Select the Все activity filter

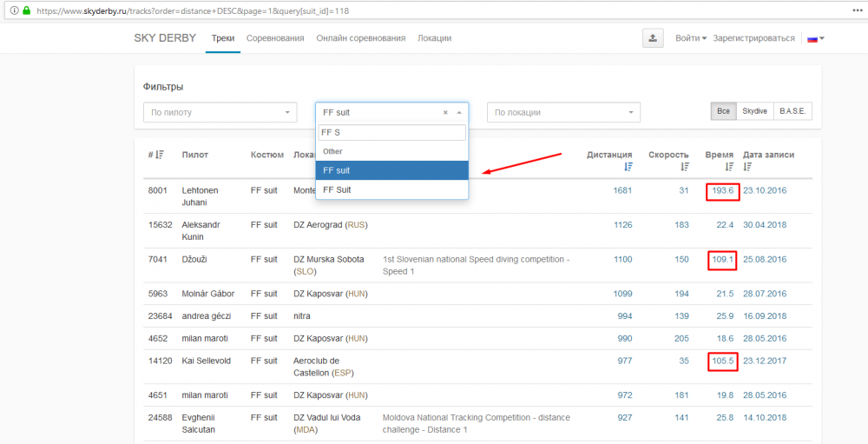[723, 111]
